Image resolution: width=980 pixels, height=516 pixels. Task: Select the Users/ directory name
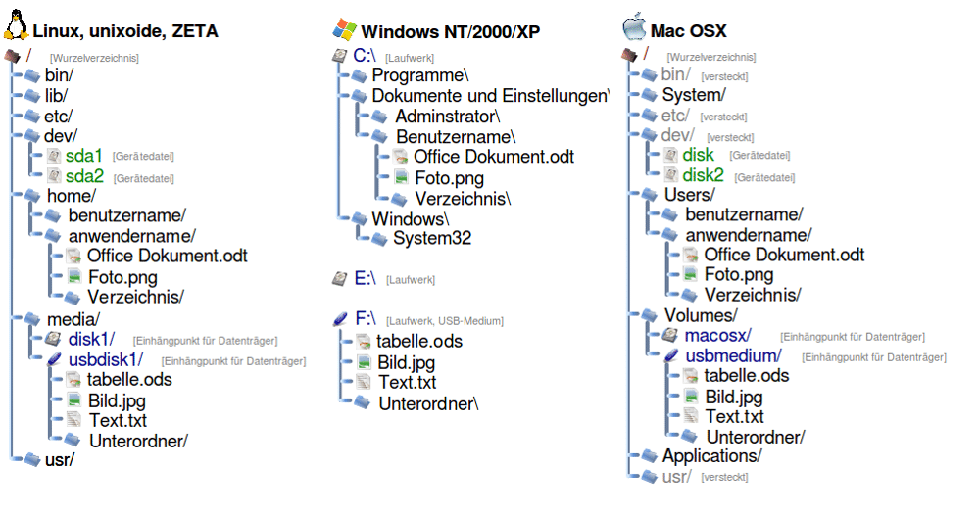tap(689, 194)
